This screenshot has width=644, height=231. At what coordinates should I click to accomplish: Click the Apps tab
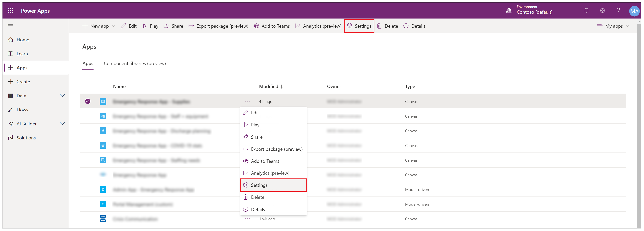(x=88, y=63)
